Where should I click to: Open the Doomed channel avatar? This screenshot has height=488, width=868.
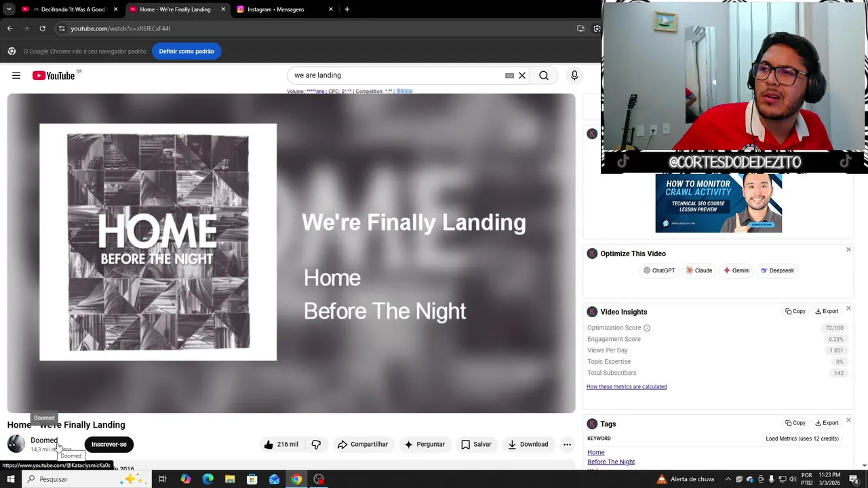[16, 444]
